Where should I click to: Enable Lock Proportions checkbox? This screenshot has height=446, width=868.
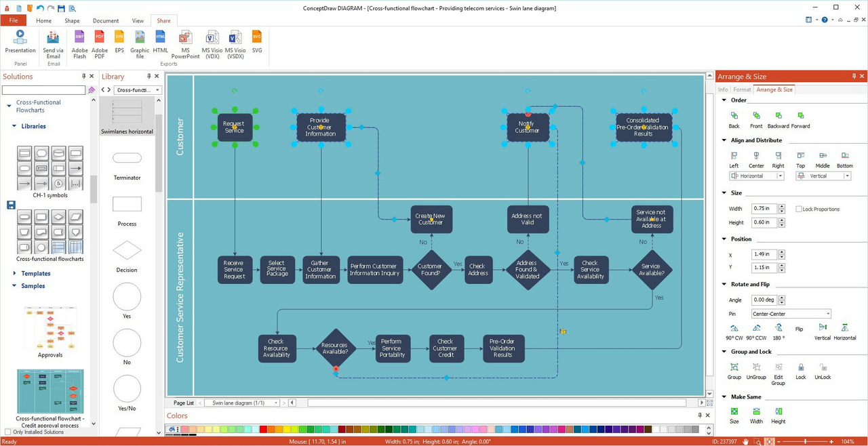coord(799,209)
